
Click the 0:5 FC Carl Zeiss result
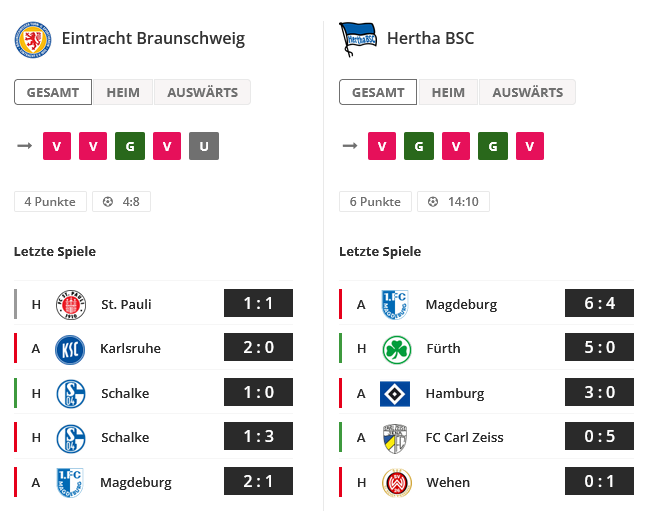[x=599, y=436]
